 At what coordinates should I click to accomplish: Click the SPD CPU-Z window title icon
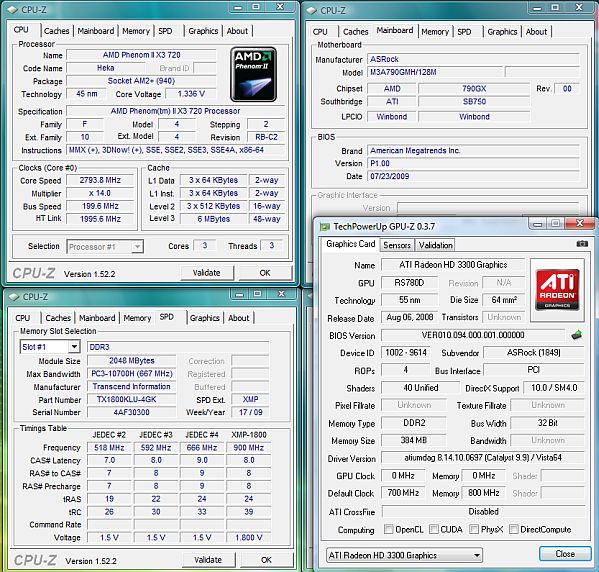pyautogui.click(x=14, y=297)
